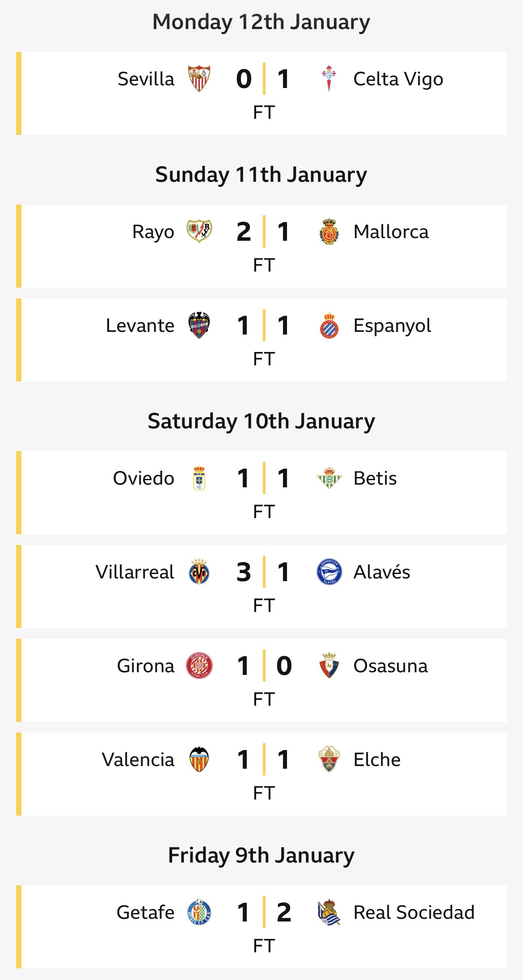The width and height of the screenshot is (523, 980).
Task: Open the Elche team name link
Action: (377, 759)
